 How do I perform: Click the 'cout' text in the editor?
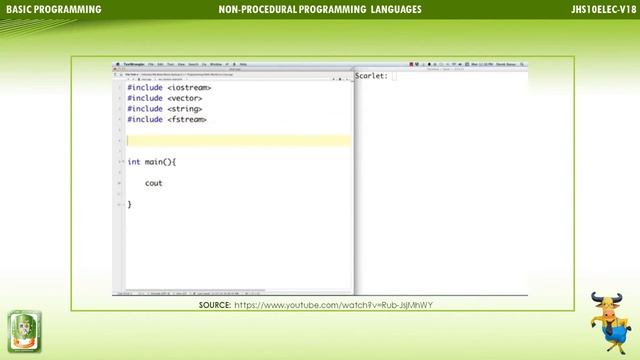point(153,183)
